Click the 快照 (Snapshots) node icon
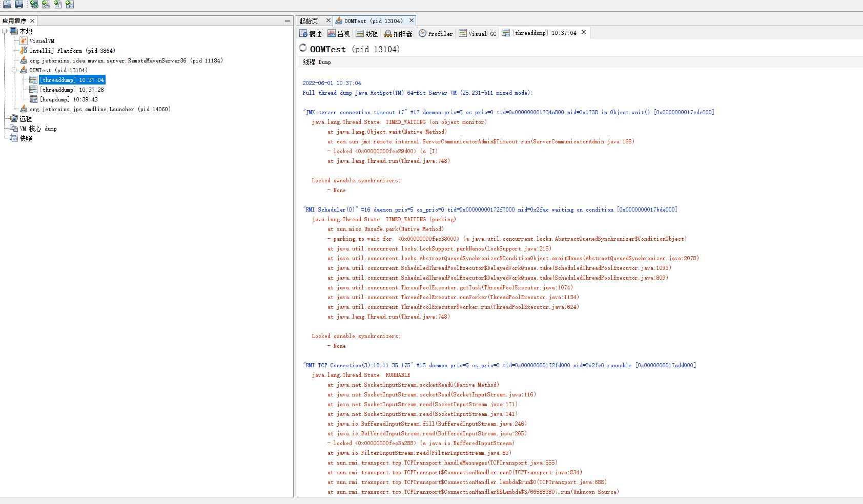This screenshot has width=863, height=504. pyautogui.click(x=14, y=138)
